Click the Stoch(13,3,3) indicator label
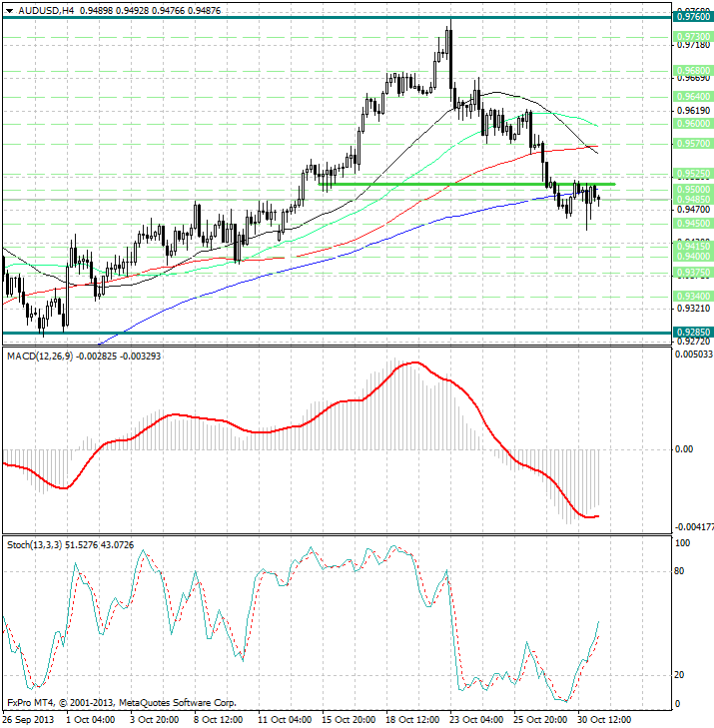This screenshot has height=728, width=714. pyautogui.click(x=34, y=545)
